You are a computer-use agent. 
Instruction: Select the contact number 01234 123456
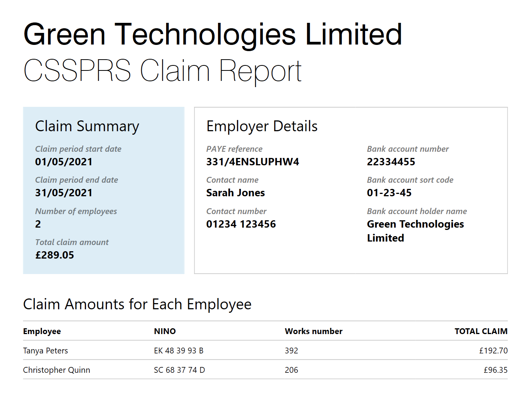[241, 224]
